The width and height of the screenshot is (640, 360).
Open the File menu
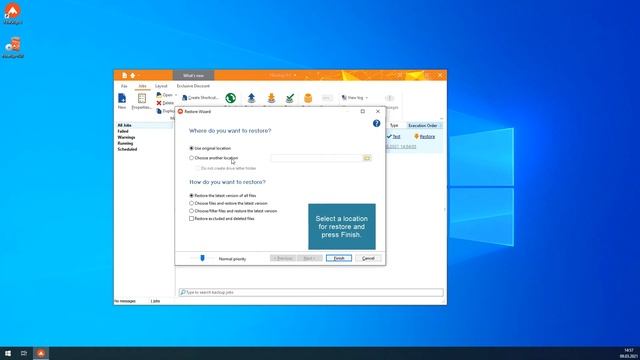[124, 86]
